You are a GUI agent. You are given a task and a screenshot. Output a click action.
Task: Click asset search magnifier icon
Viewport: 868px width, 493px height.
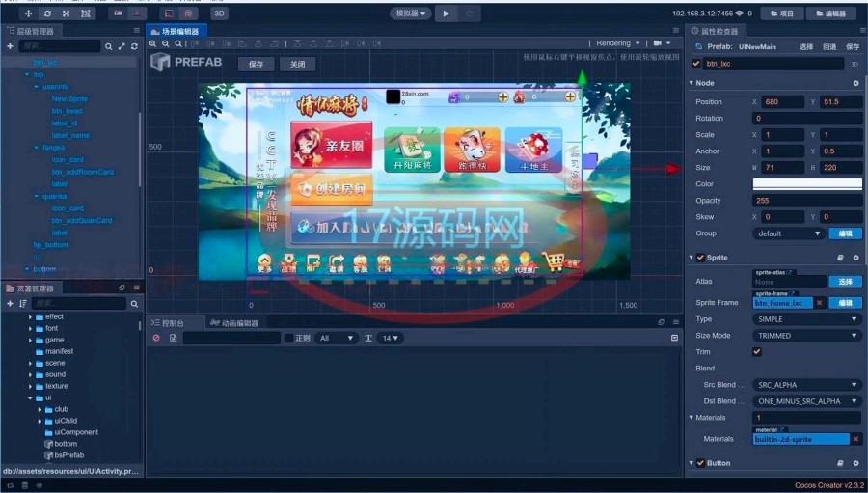134,304
